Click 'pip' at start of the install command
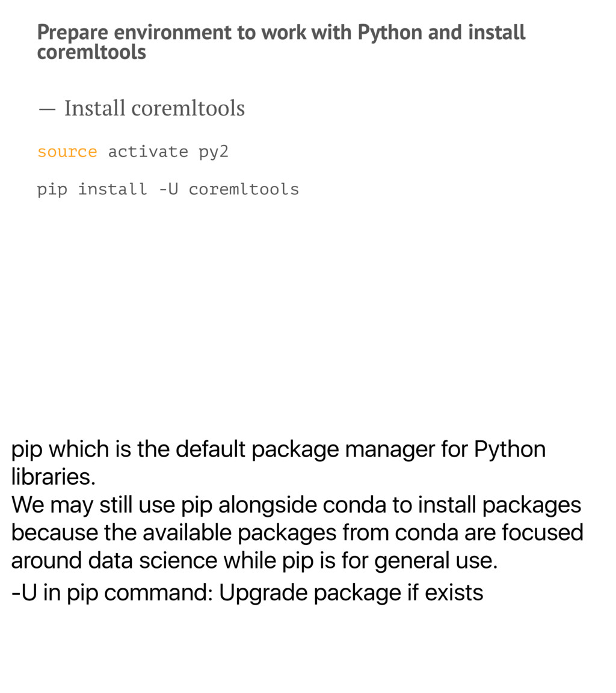Image resolution: width=616 pixels, height=693 pixels. coord(52,190)
